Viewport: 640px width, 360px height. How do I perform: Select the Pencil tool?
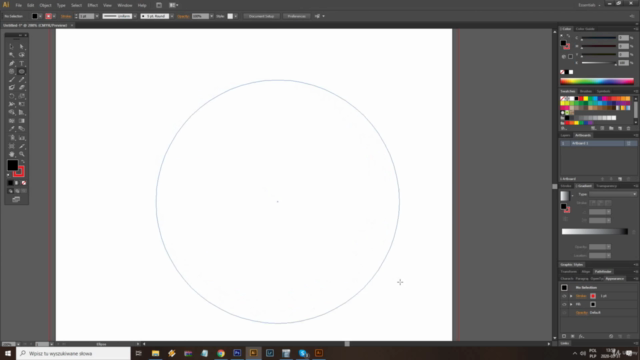[22, 80]
